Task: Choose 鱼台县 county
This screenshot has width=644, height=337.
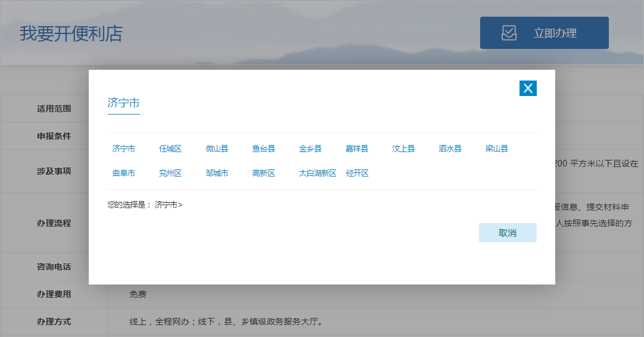Action: (263, 149)
